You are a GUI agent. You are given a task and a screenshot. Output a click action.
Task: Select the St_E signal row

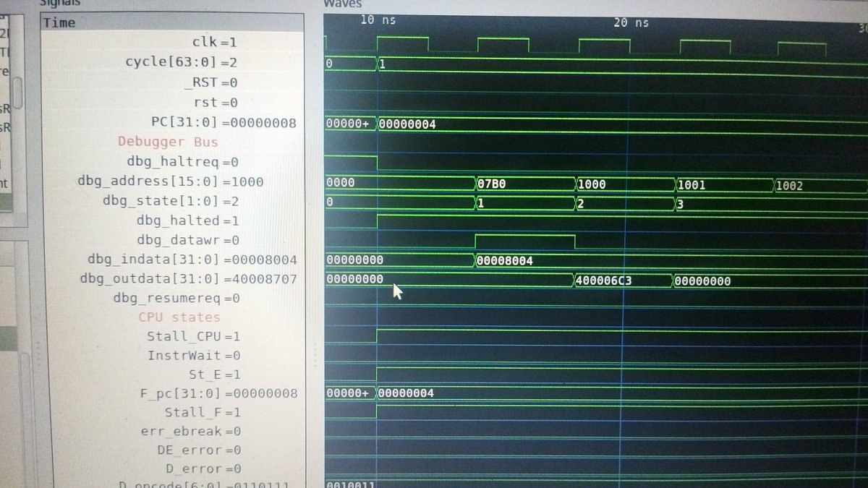[214, 374]
